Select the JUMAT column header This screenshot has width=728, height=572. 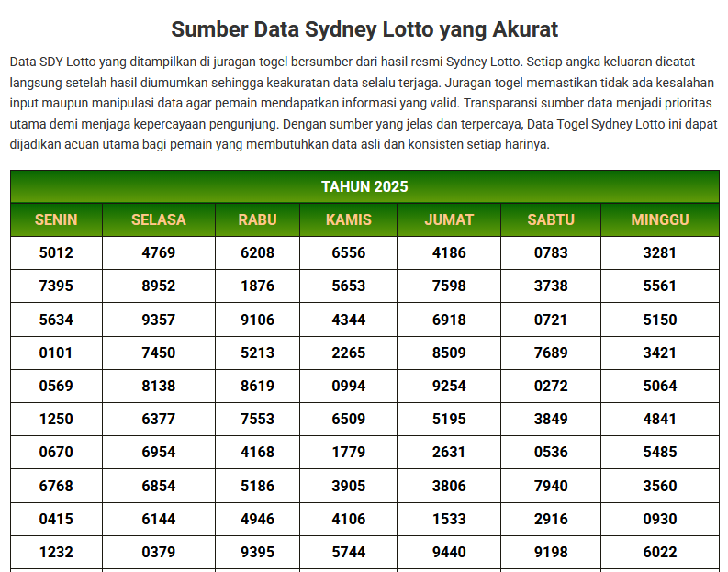pyautogui.click(x=449, y=219)
